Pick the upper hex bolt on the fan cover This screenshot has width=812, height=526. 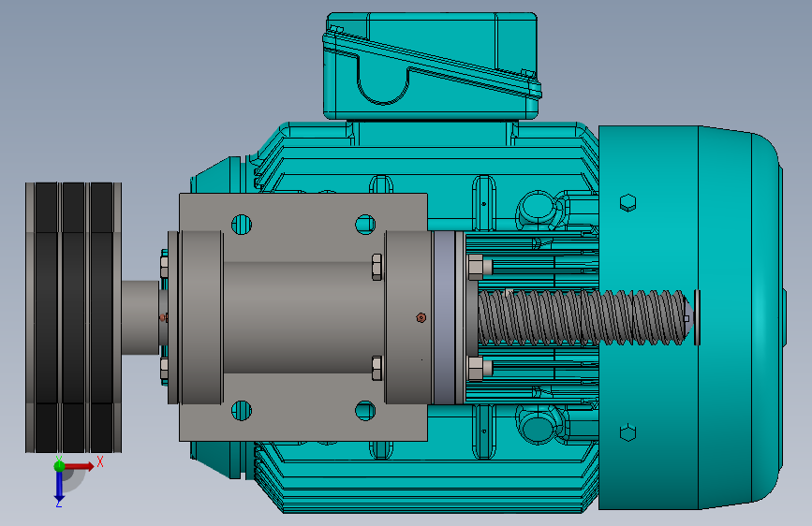click(627, 203)
